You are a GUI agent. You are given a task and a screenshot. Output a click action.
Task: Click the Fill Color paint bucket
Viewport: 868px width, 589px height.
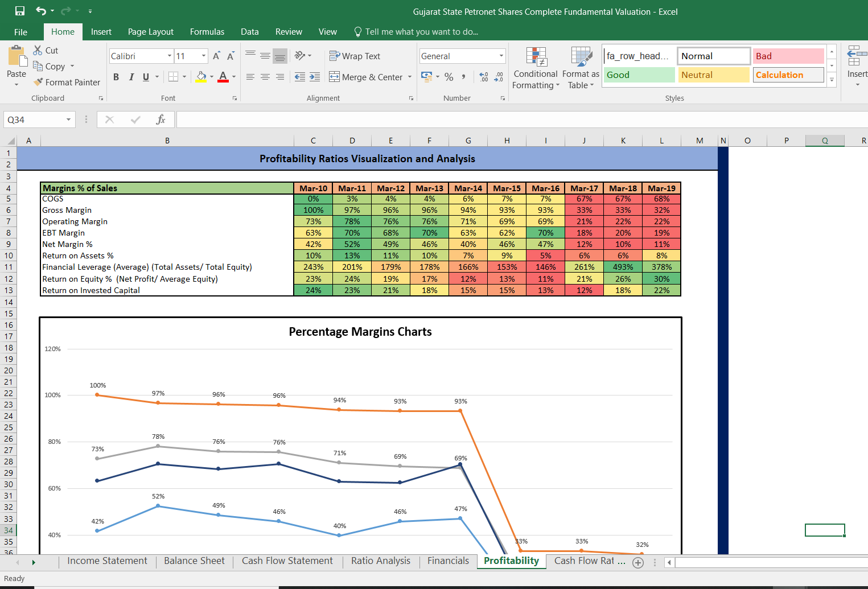[x=201, y=76]
